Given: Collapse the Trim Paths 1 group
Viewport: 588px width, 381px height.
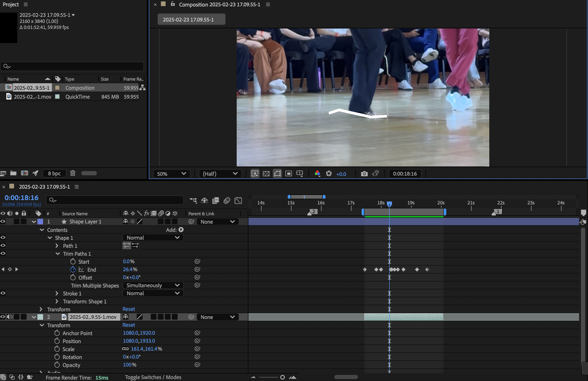Looking at the screenshot, I should coord(58,254).
